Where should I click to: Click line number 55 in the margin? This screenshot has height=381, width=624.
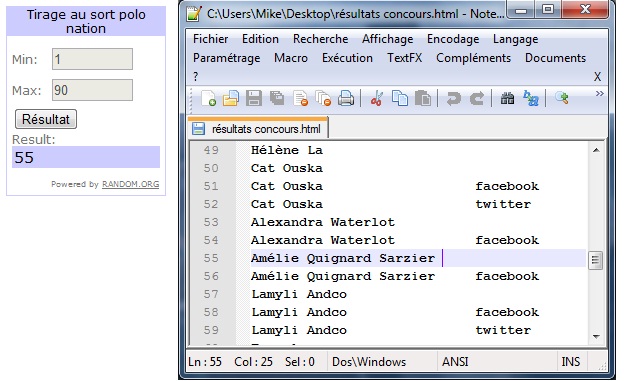tap(211, 258)
